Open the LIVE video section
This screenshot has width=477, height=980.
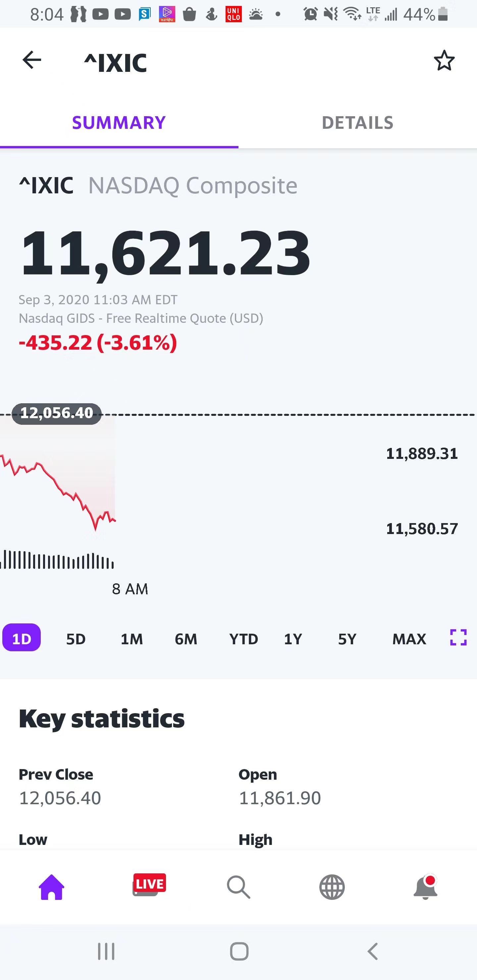tap(149, 885)
